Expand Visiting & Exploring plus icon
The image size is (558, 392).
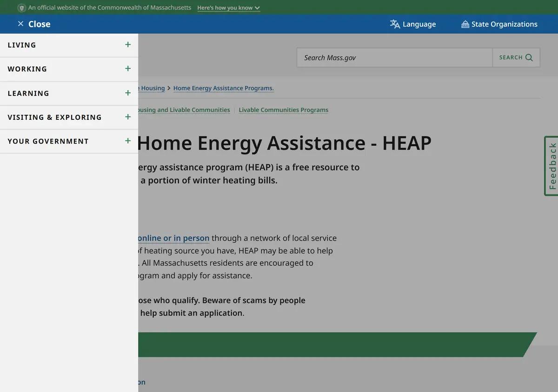point(128,117)
